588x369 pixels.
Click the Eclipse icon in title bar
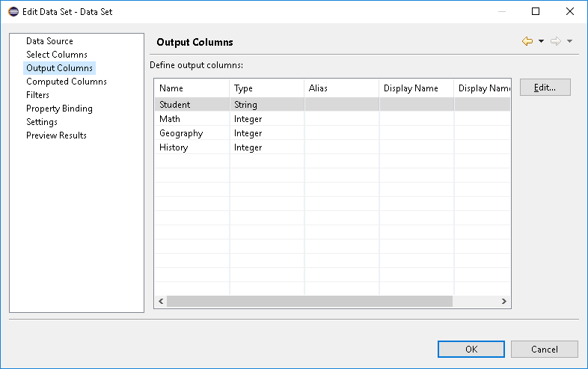point(13,12)
